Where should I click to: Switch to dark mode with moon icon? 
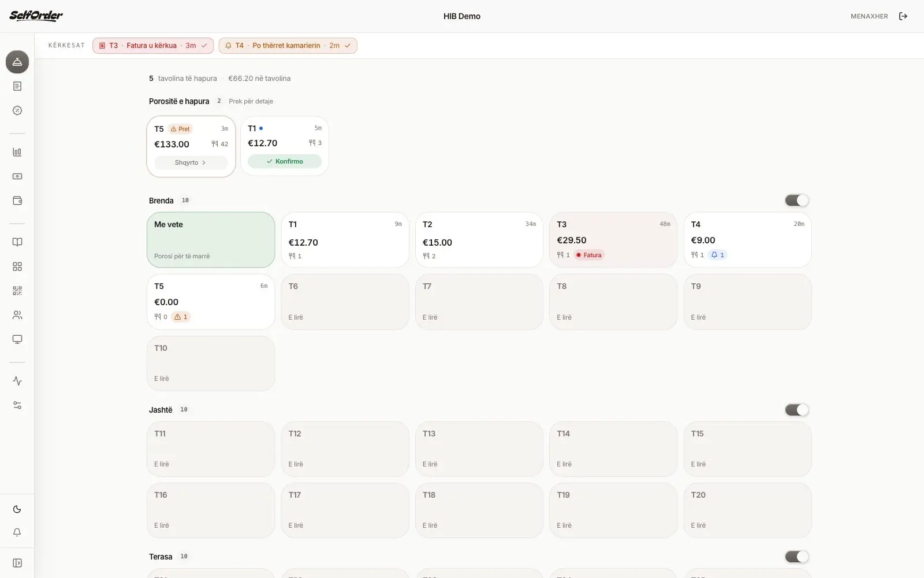click(17, 509)
